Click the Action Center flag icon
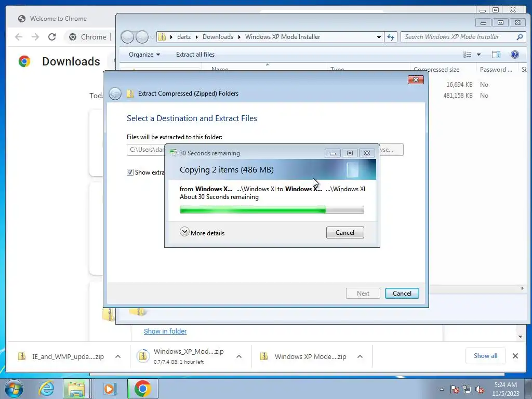 coord(454,389)
